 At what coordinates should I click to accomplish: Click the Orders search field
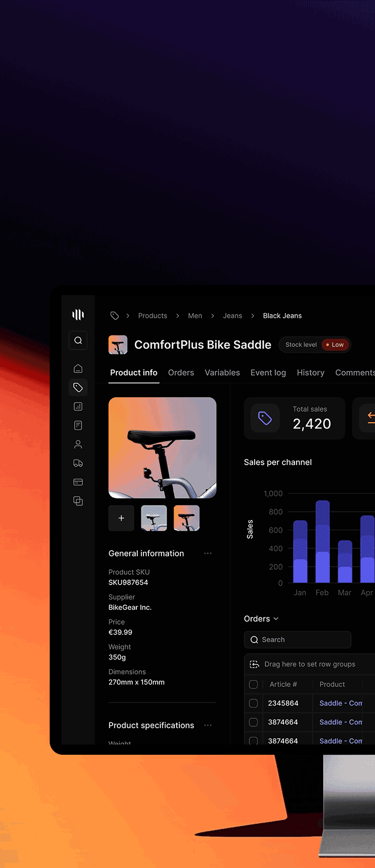click(x=298, y=639)
